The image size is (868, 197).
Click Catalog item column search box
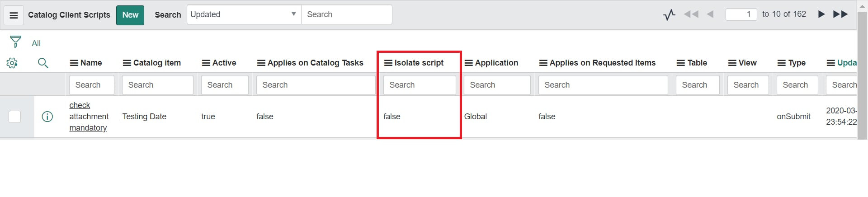point(157,85)
